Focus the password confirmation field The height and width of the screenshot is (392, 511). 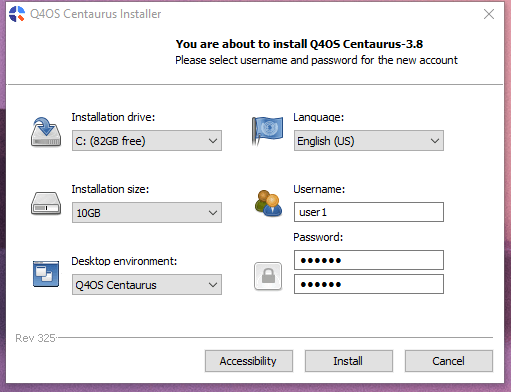[369, 284]
